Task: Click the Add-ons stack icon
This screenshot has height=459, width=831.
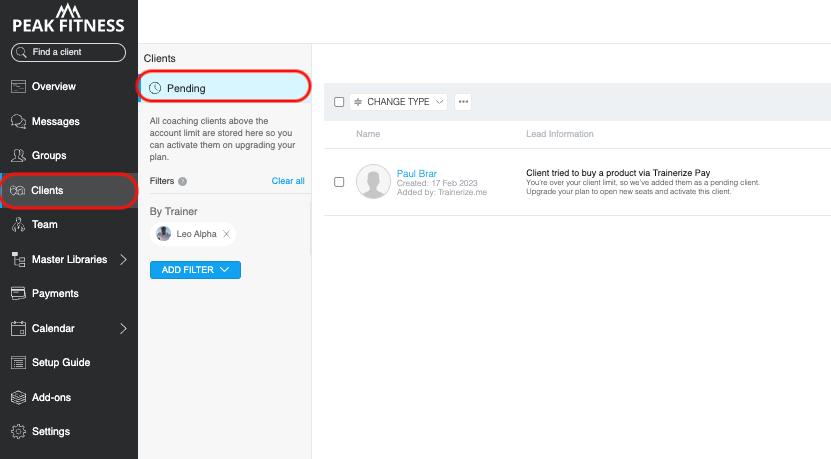Action: tap(18, 398)
